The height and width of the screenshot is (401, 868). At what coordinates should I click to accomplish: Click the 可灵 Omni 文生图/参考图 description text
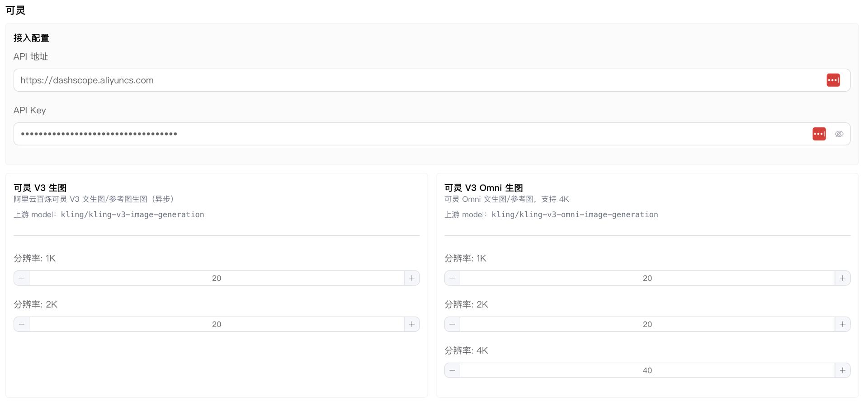(x=507, y=199)
